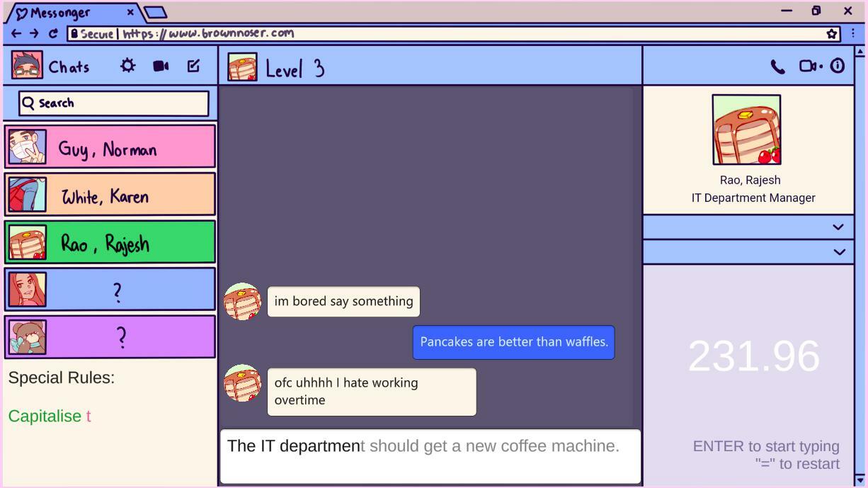Start video call in conversation header

pyautogui.click(x=810, y=67)
